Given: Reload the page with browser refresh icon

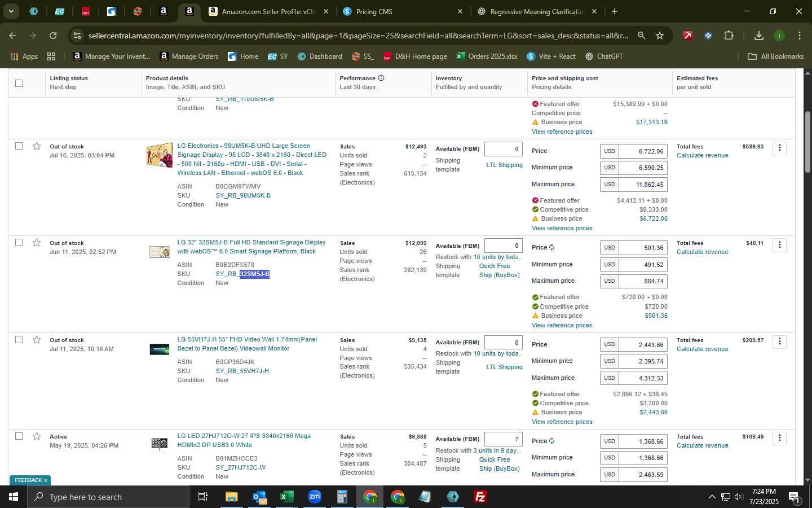Looking at the screenshot, I should tap(53, 36).
